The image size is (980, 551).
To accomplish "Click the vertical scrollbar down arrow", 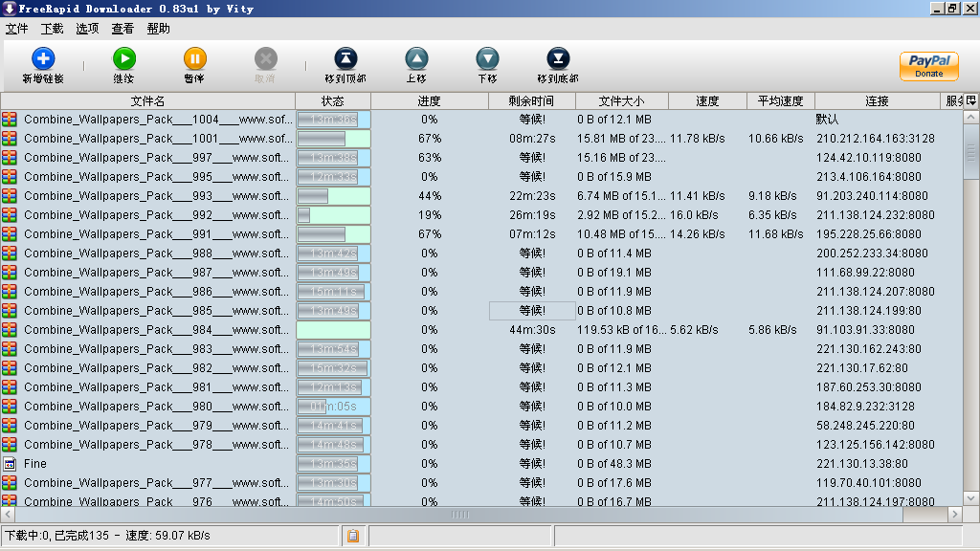I will pos(970,497).
